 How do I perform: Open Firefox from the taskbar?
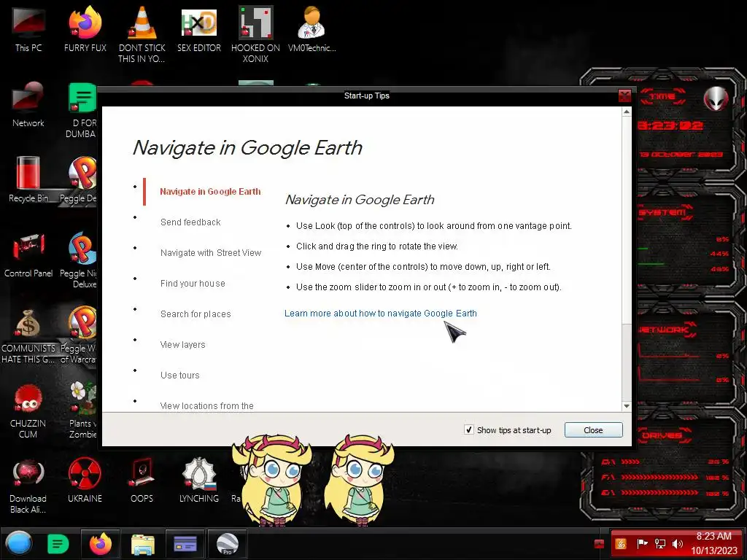click(x=100, y=544)
